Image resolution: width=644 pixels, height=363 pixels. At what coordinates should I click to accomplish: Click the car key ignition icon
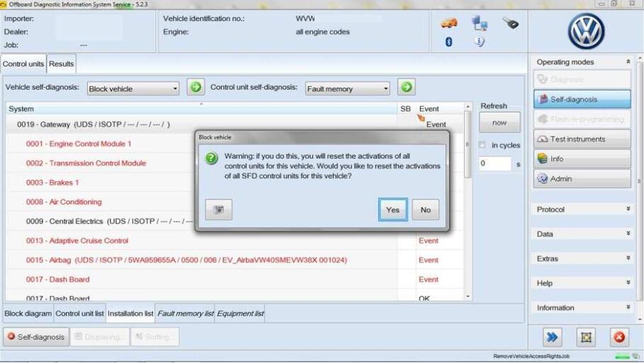511,23
